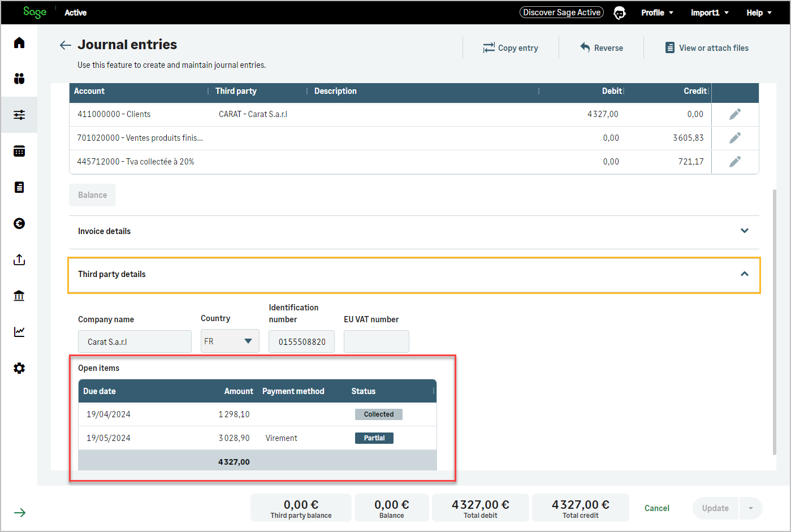Open the chart reports icon in sidebar
Screen dimensions: 791x532
tap(19, 332)
